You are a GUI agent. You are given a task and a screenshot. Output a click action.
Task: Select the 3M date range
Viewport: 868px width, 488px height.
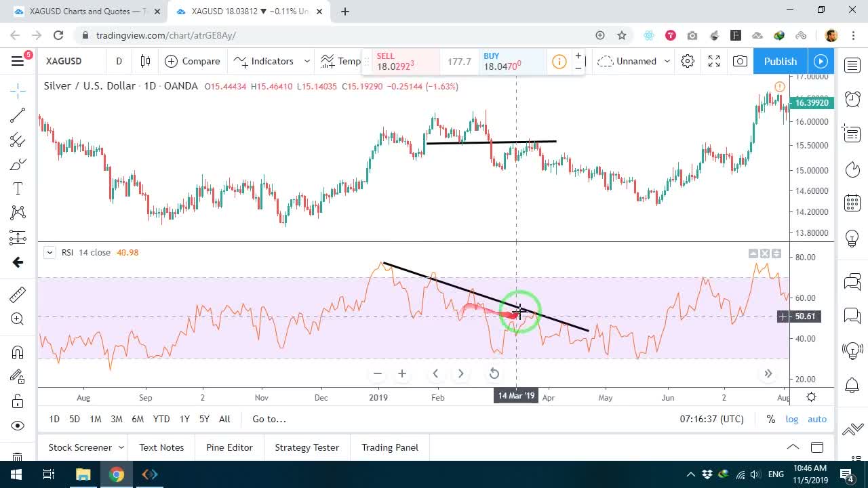point(117,419)
